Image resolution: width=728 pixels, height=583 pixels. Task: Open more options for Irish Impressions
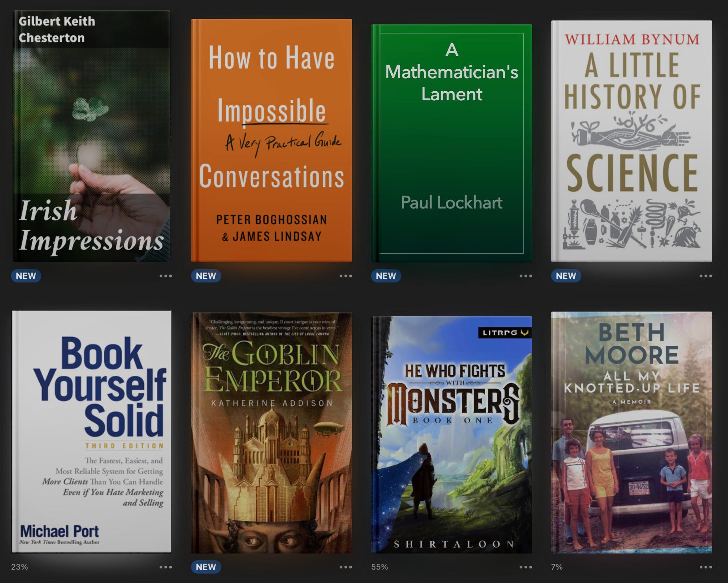click(166, 276)
